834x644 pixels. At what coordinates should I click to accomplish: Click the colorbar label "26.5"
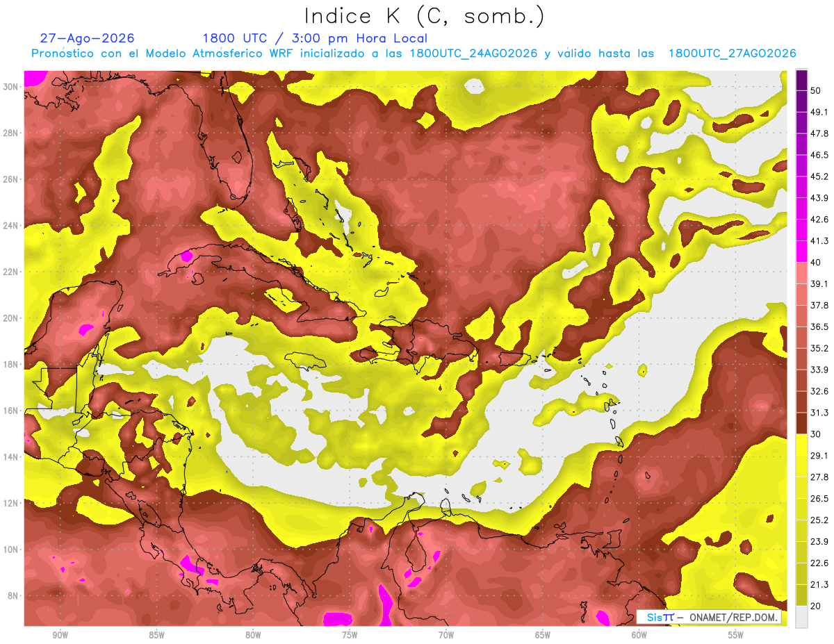click(x=820, y=499)
